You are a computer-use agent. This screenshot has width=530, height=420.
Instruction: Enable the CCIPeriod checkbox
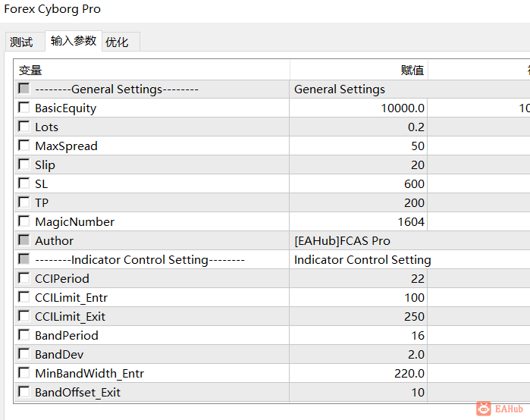click(24, 278)
